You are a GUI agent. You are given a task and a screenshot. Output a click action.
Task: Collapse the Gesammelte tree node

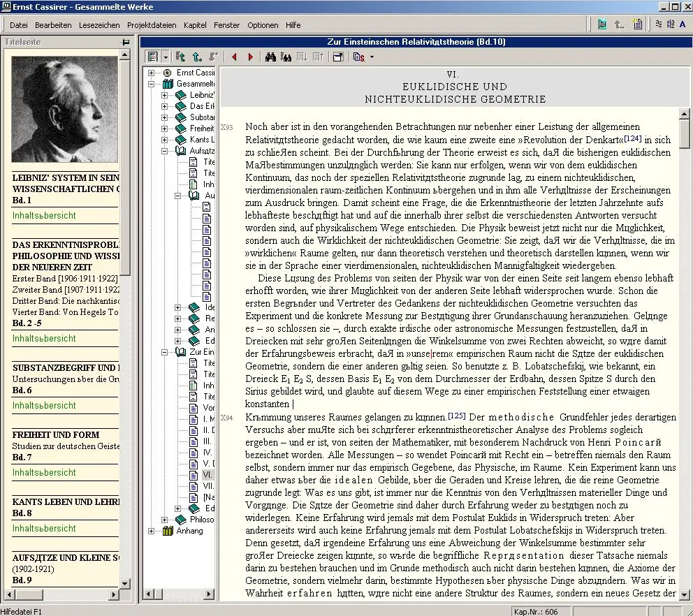(151, 84)
